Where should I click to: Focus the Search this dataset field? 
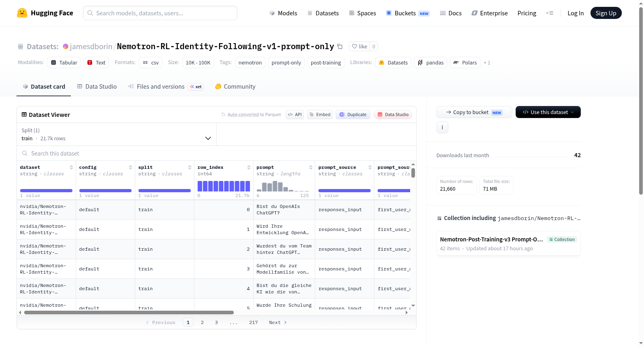(217, 153)
